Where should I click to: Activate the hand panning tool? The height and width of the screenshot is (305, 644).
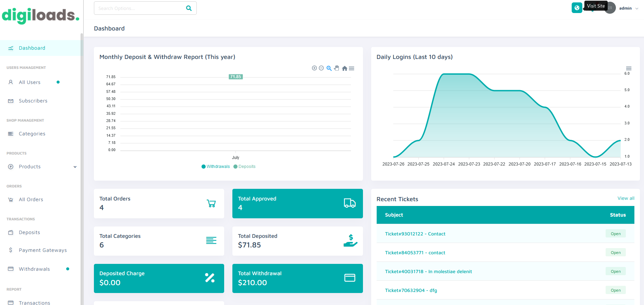click(x=337, y=68)
